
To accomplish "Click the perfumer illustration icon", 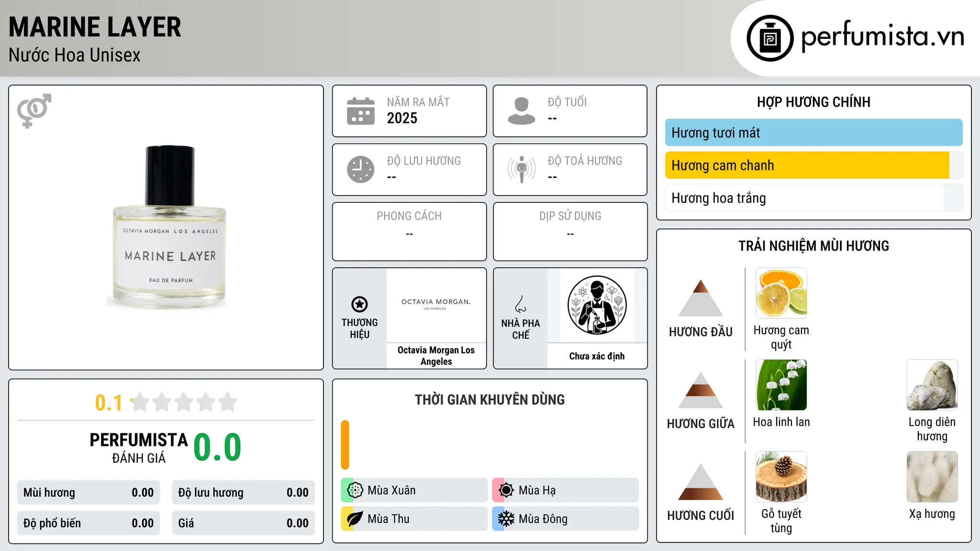I will pyautogui.click(x=597, y=305).
